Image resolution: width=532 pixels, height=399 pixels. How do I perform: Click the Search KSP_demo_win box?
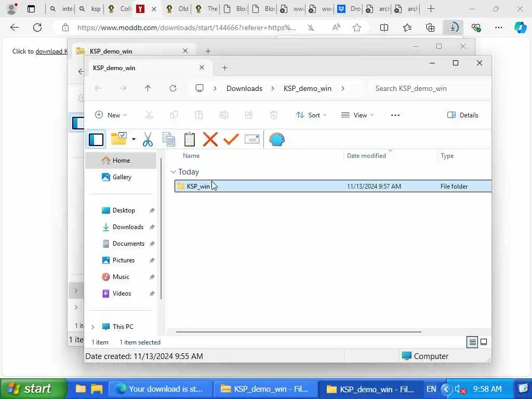coord(430,88)
